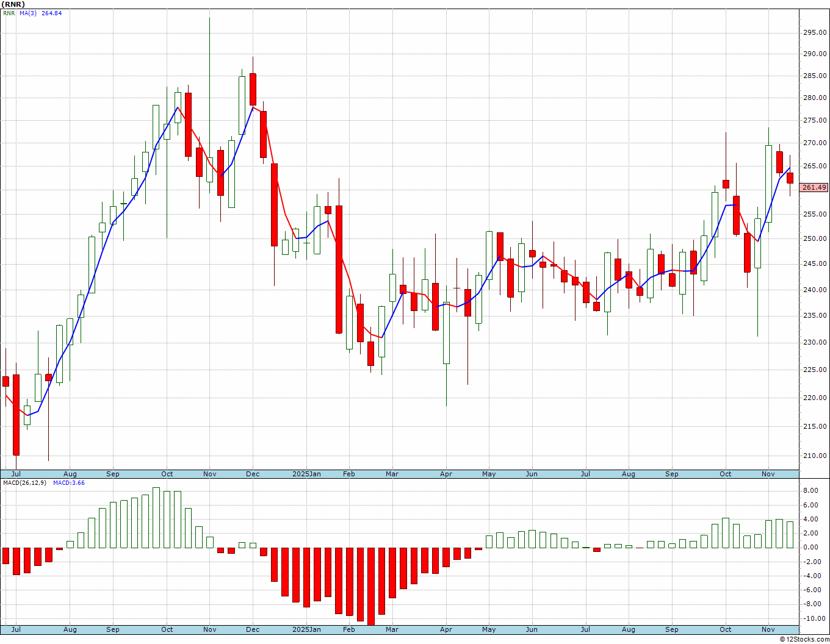Click the 6.00 MACD axis label
Screen dimensions: 830x644
click(x=810, y=505)
